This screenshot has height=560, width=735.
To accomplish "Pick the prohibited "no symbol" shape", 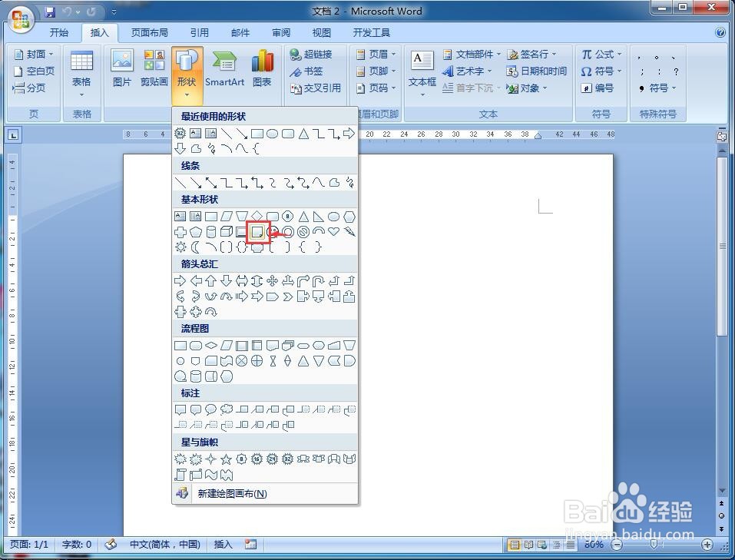I will (303, 232).
